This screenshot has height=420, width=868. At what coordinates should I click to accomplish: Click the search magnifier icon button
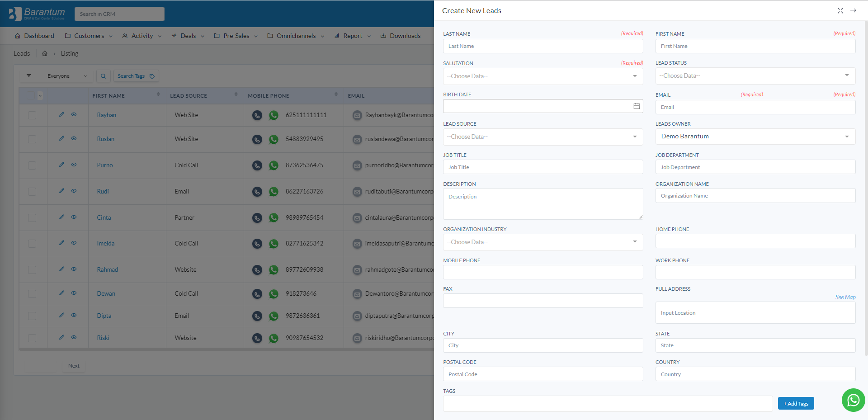tap(103, 76)
